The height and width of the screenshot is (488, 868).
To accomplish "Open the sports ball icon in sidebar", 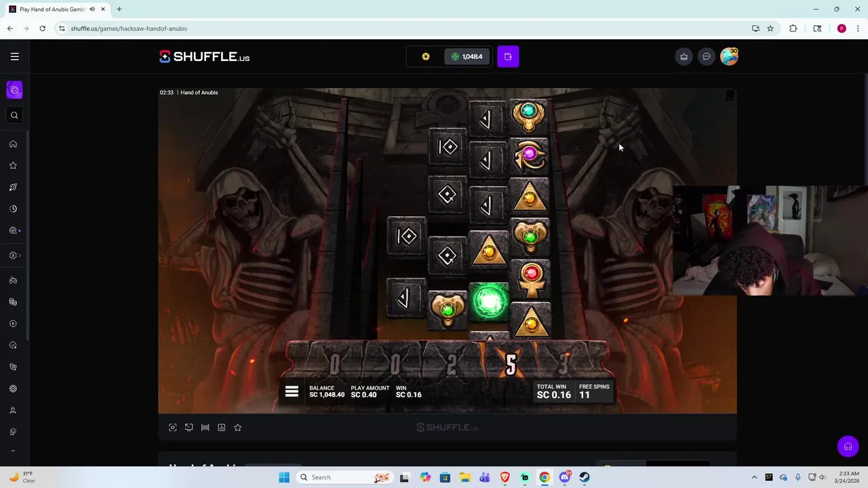I will (x=13, y=389).
